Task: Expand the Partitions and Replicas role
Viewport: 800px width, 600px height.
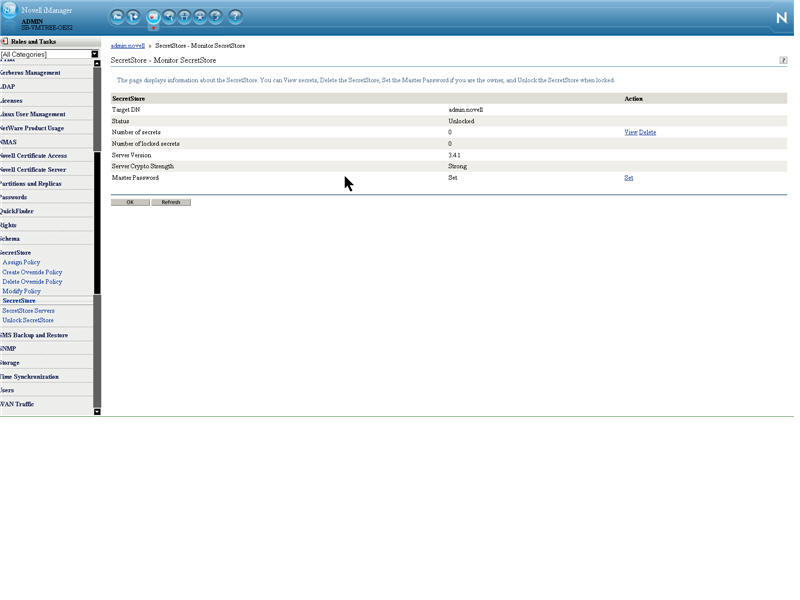Action: pos(31,184)
